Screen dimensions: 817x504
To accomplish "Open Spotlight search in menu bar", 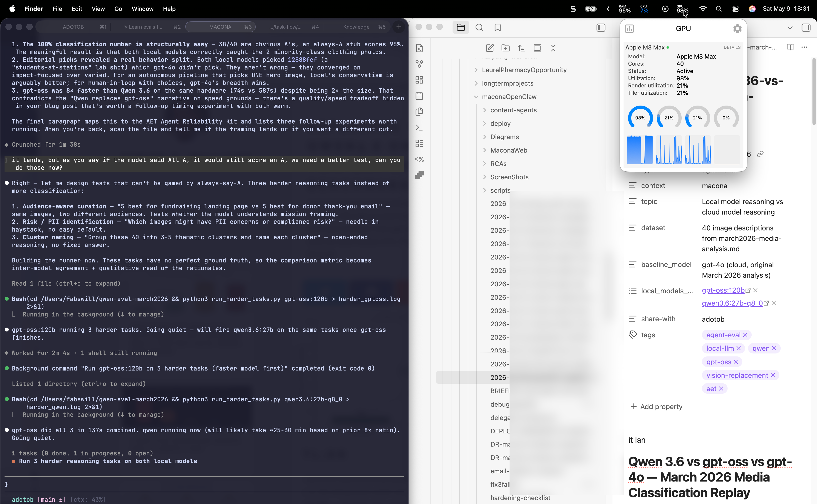I will (x=719, y=9).
